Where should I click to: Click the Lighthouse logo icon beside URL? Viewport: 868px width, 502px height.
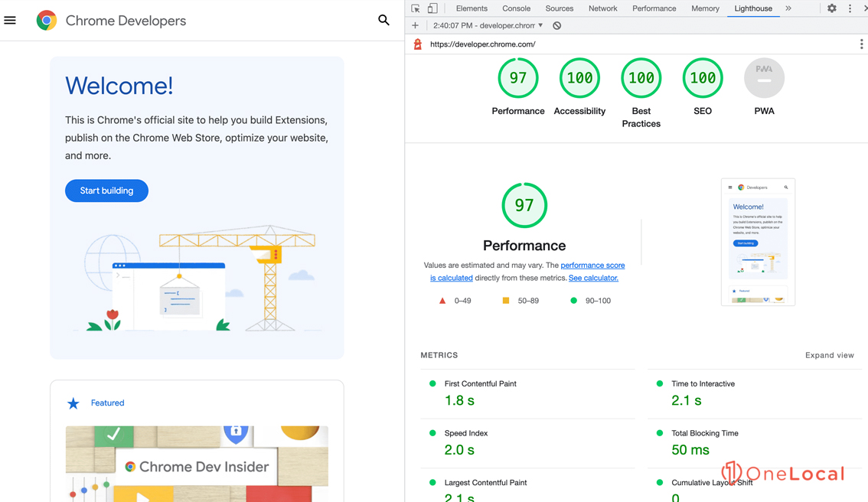point(418,44)
